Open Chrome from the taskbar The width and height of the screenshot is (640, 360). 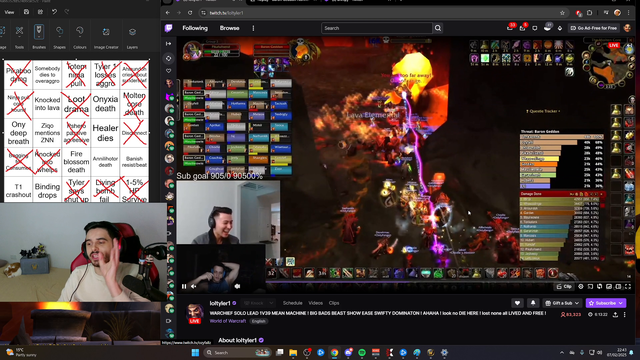[x=334, y=352]
